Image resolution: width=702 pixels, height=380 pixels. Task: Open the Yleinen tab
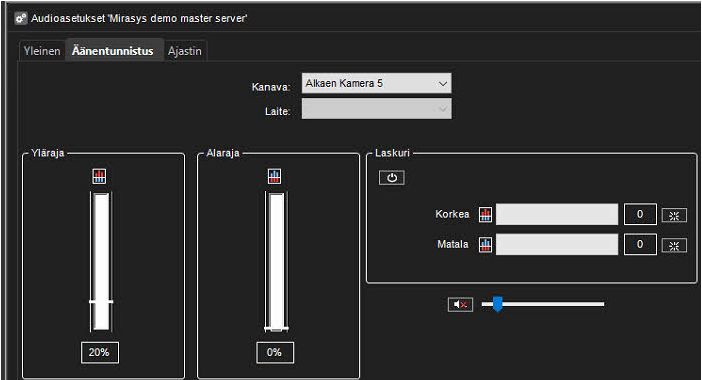(42, 51)
